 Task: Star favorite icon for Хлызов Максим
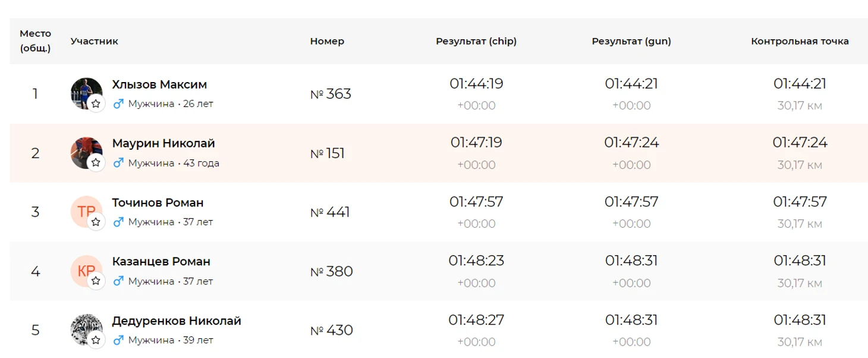pos(96,104)
